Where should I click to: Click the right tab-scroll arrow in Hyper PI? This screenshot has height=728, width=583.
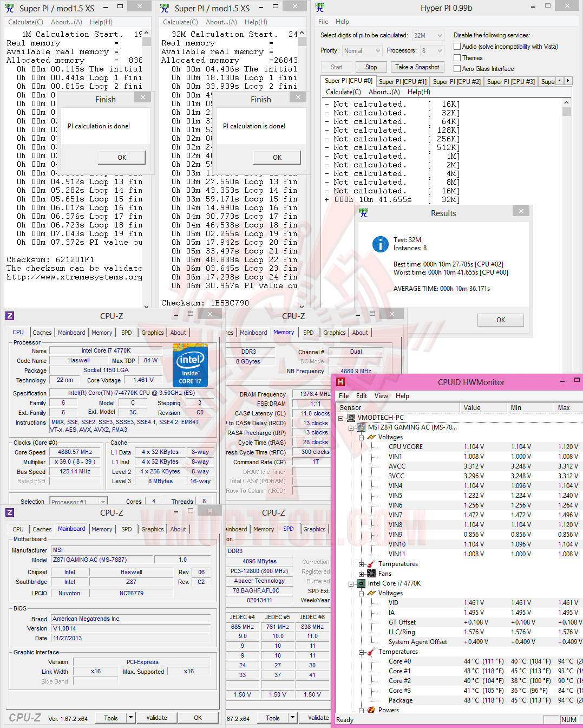pos(568,81)
